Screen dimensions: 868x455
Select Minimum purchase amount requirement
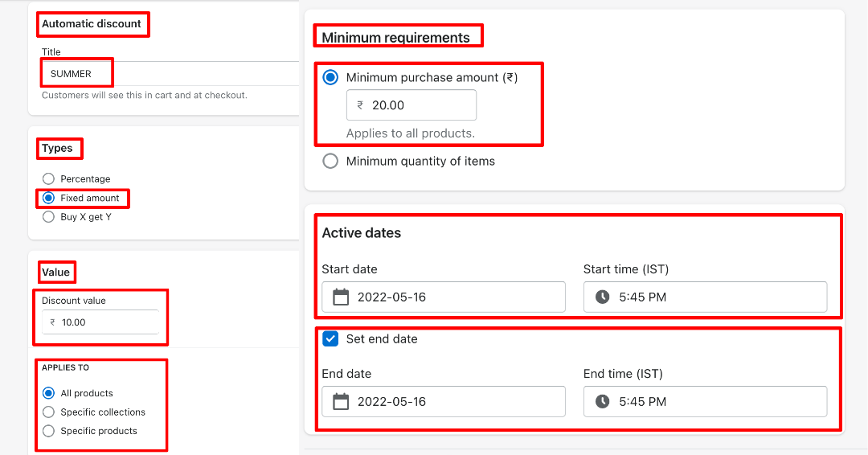pyautogui.click(x=330, y=77)
